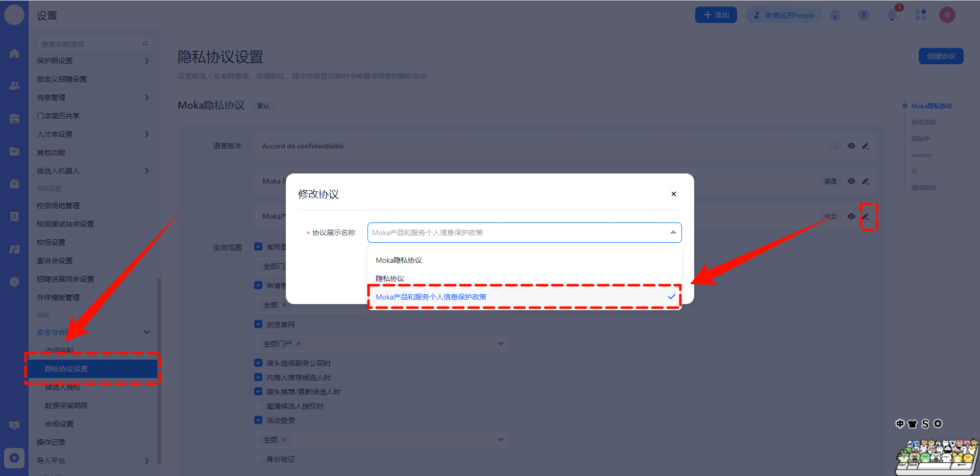Viewport: 980px width, 476px height.
Task: Expand 导入平台 submenu
Action: coord(147,461)
